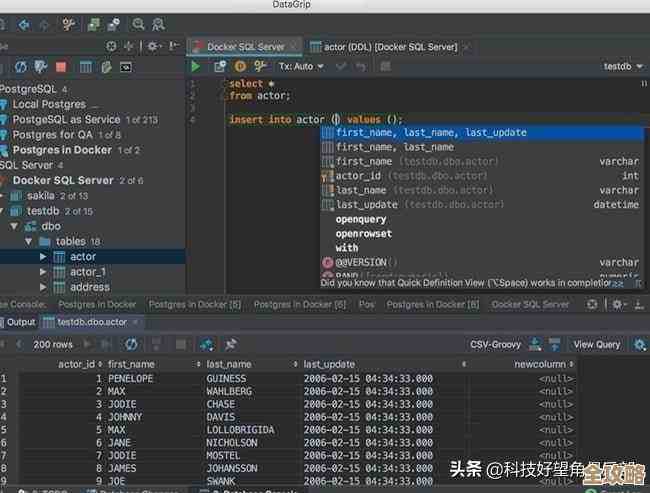The image size is (650, 493).
Task: Select the testdb.dbo.actor result tab
Action: [92, 322]
